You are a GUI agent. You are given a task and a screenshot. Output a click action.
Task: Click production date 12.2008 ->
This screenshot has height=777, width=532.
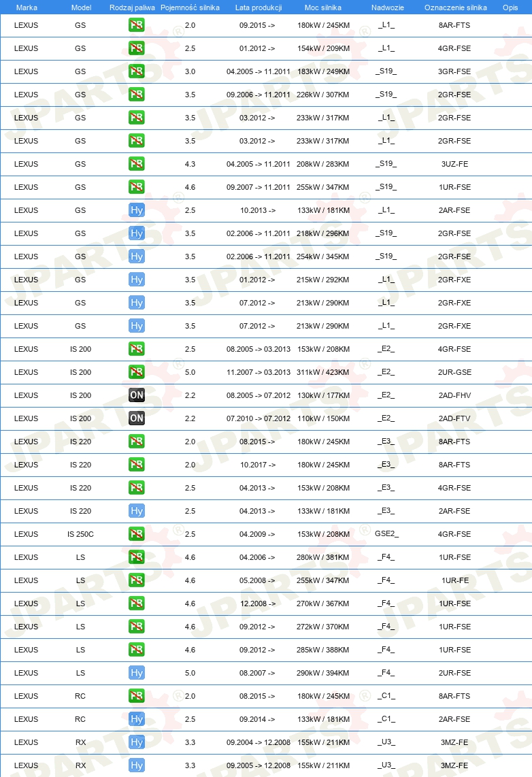[x=258, y=604]
